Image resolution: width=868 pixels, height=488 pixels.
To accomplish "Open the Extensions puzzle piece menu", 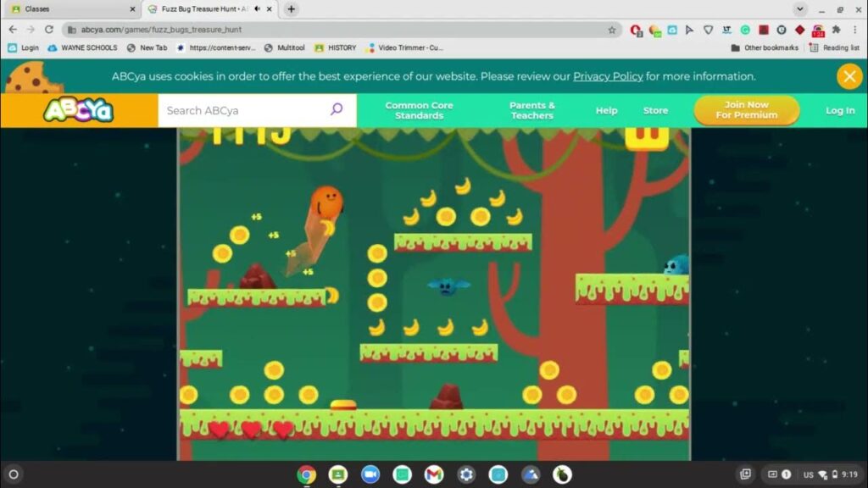I will (x=836, y=30).
